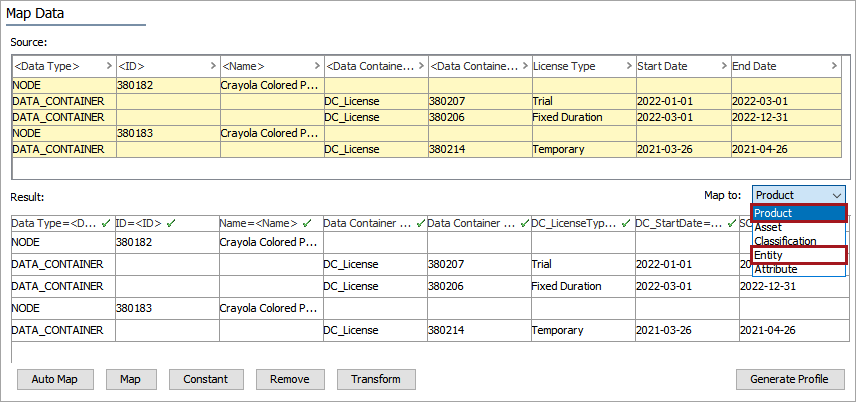Select the Name=<Name> result column header

click(x=271, y=223)
